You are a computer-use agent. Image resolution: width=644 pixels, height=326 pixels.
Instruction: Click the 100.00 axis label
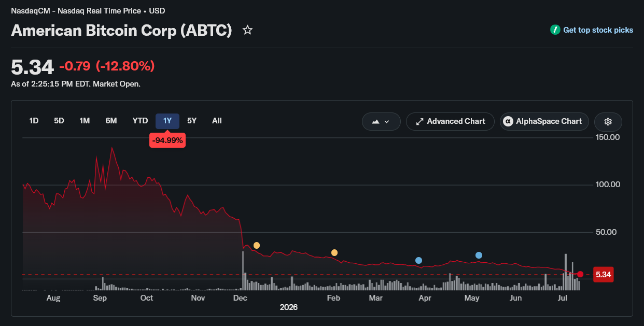coord(608,185)
